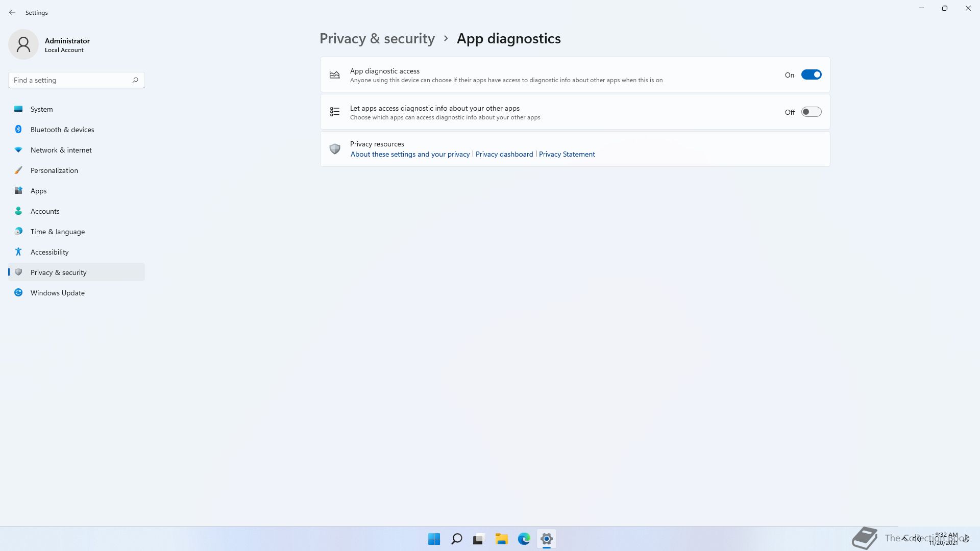Open Task View from the taskbar
This screenshot has height=551, width=980.
[479, 539]
